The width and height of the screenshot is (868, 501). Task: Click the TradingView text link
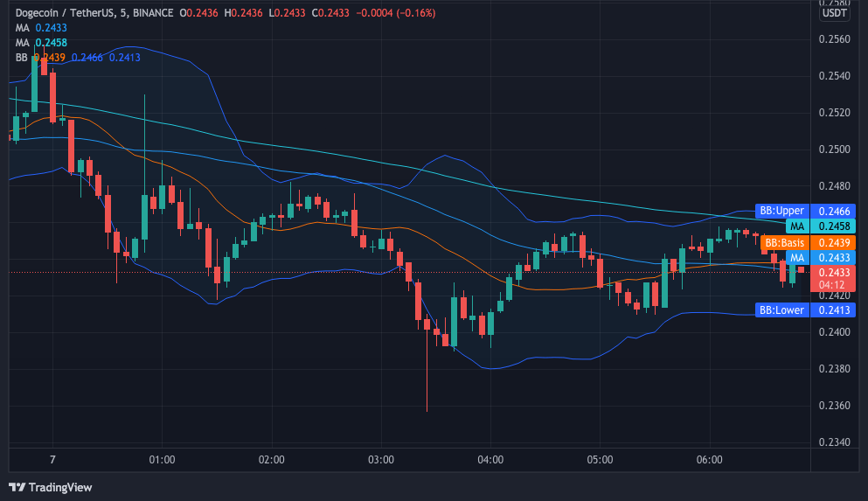[x=59, y=487]
